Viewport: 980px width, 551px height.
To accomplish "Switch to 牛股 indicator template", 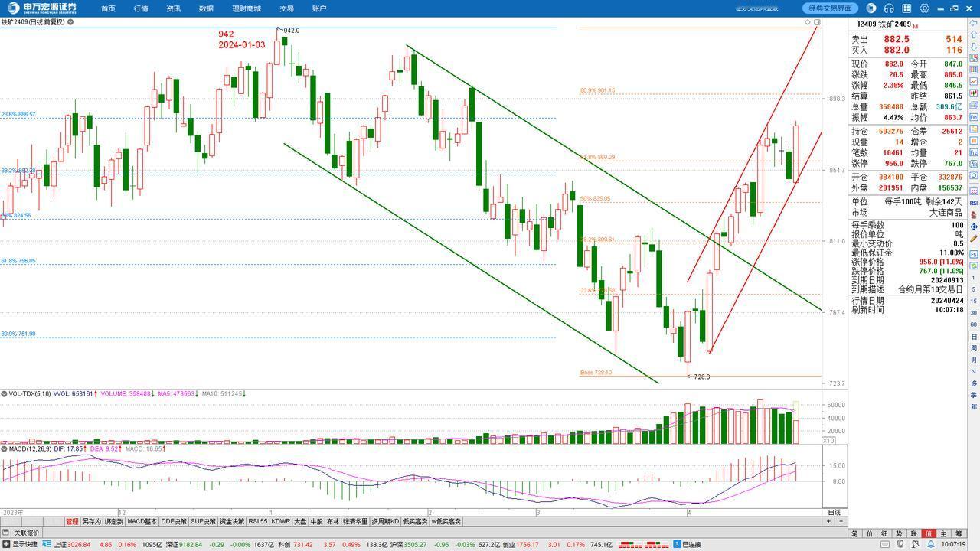I will coord(316,521).
